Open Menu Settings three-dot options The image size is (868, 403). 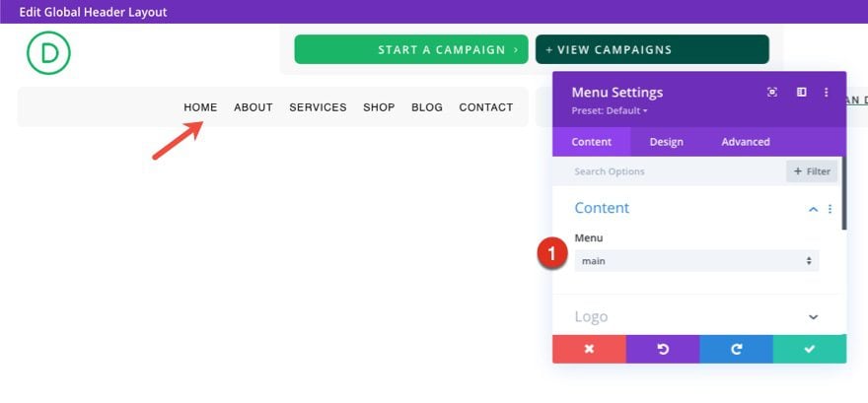tap(826, 93)
